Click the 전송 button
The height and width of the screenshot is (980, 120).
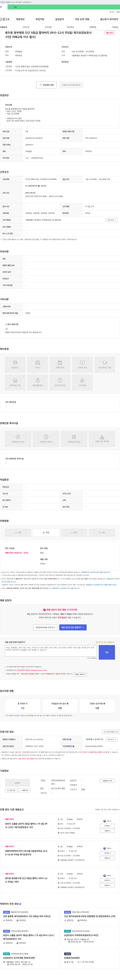pos(107,652)
